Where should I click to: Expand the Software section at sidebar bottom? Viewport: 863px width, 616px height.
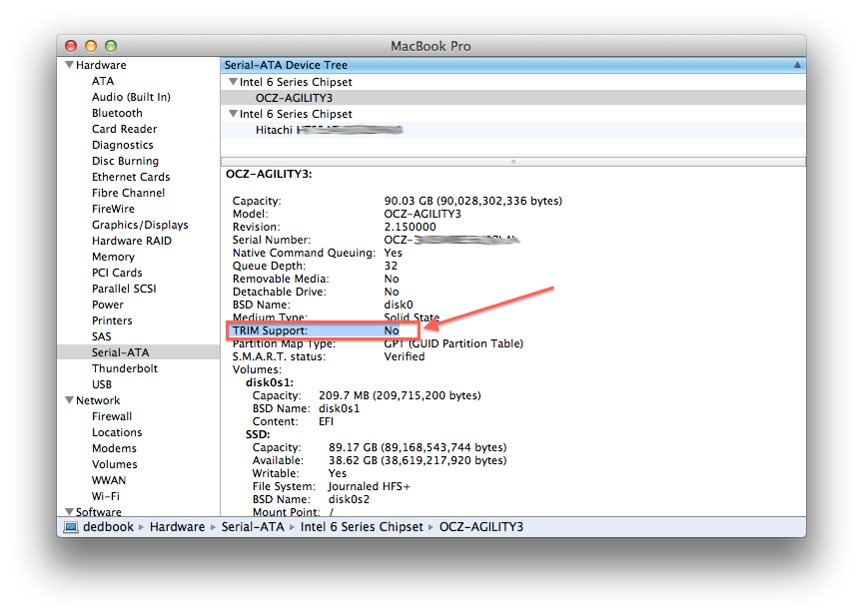click(x=68, y=511)
